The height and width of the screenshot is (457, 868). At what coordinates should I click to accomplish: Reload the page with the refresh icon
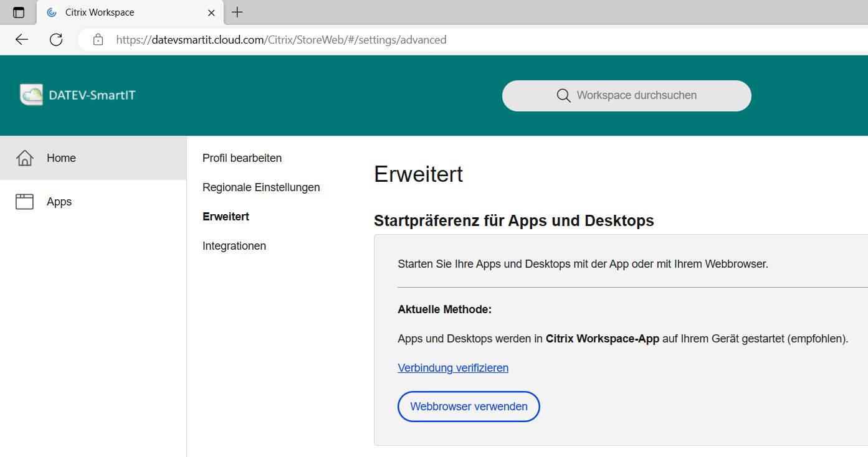pyautogui.click(x=56, y=40)
